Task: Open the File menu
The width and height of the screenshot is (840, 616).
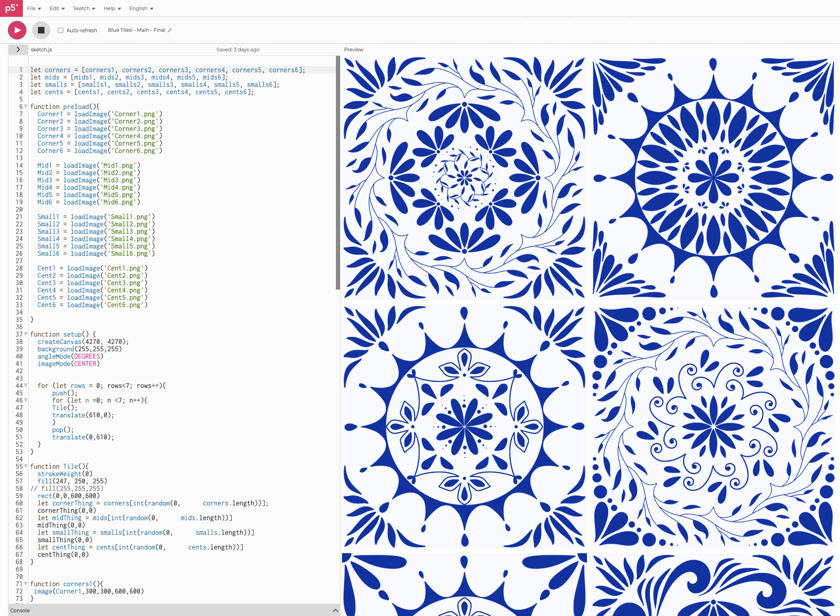Action: coord(33,8)
